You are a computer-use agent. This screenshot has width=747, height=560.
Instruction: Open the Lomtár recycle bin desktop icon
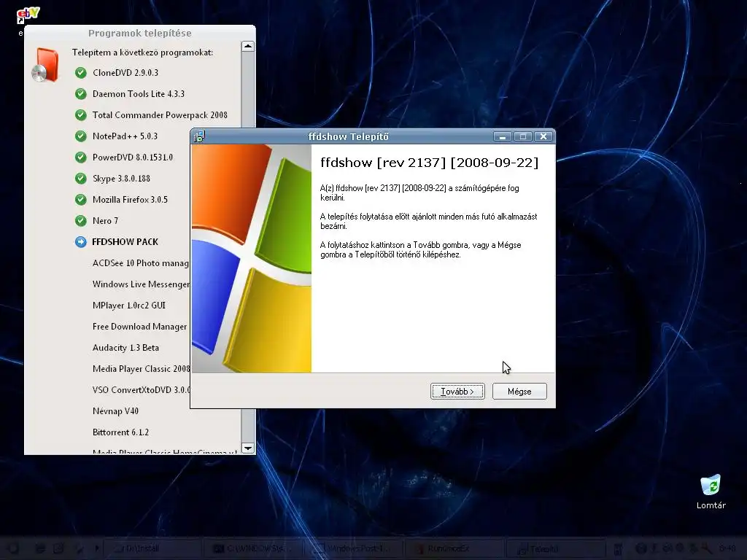pos(711,491)
